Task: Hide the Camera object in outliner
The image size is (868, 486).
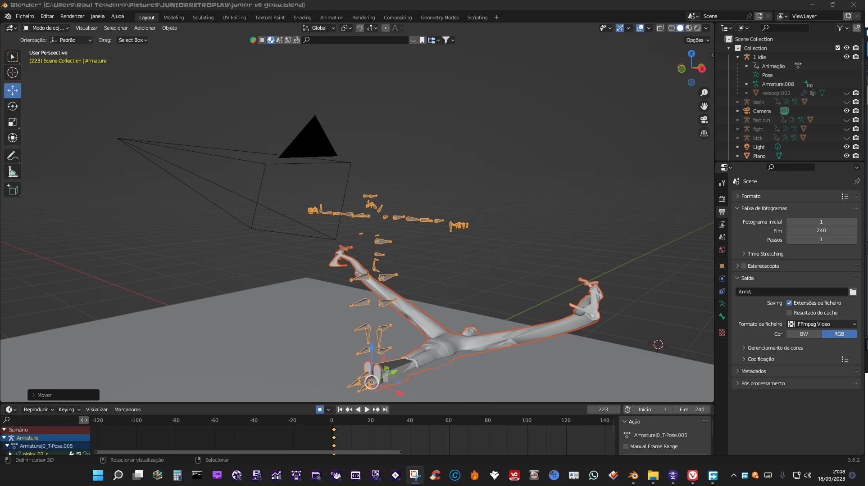Action: pos(846,111)
